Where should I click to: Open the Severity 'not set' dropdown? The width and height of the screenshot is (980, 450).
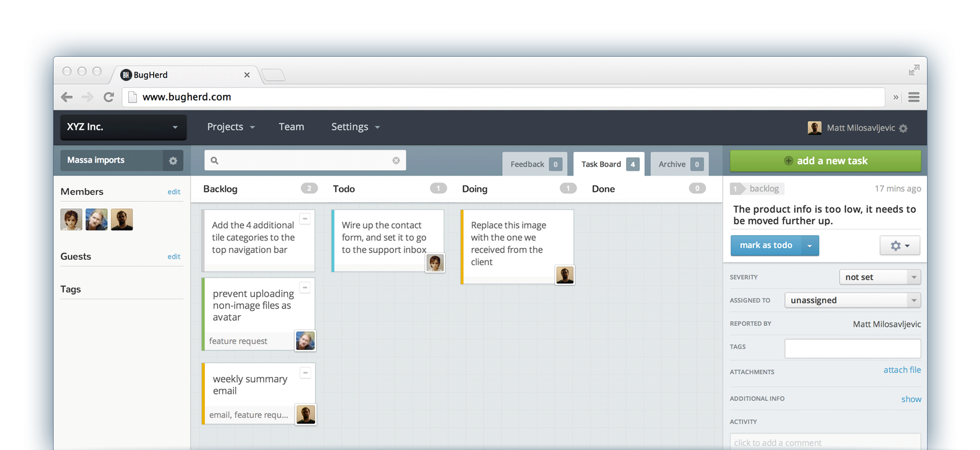(x=880, y=277)
